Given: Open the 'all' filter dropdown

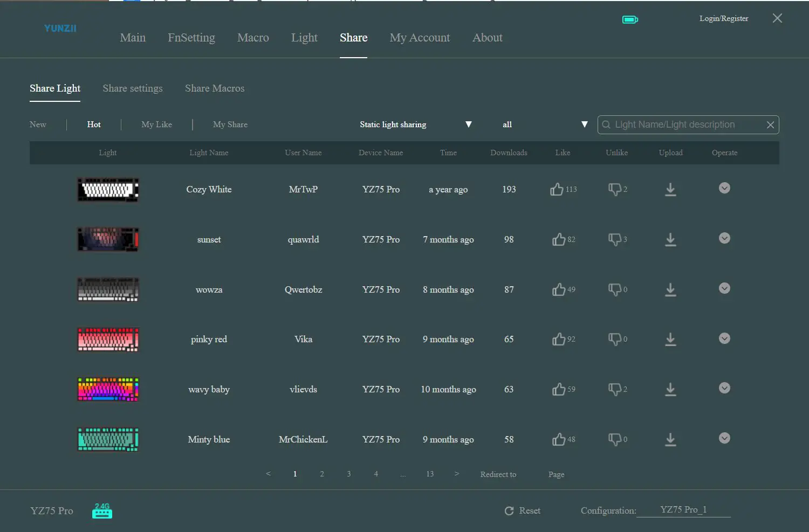Looking at the screenshot, I should (545, 125).
